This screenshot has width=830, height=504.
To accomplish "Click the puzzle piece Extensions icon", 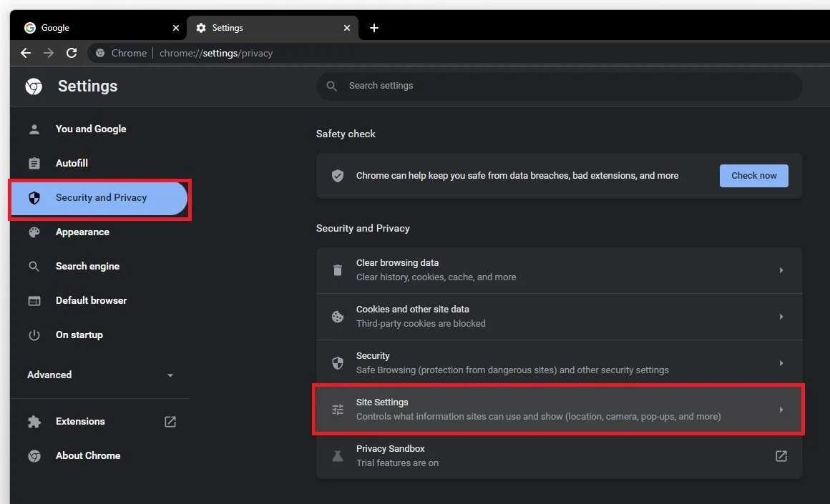I will (34, 422).
